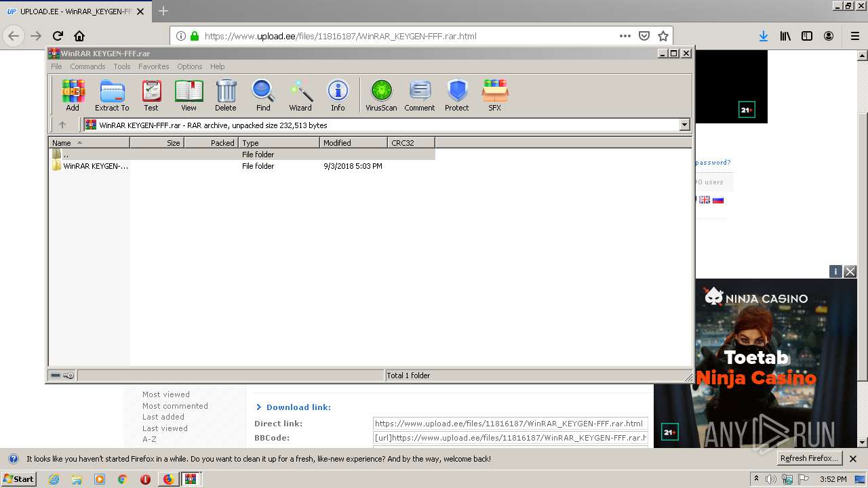Open the Firefox account icon
This screenshot has height=488, width=868.
point(829,36)
